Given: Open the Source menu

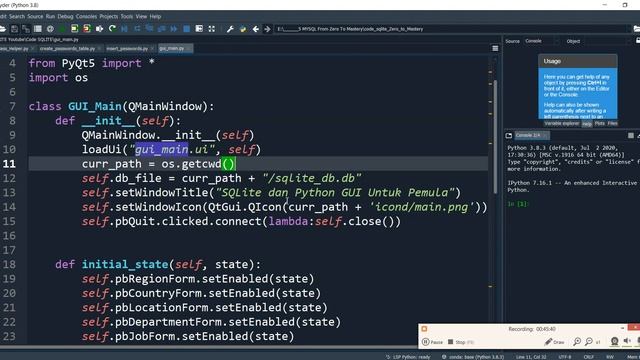Looking at the screenshot, I should click(x=35, y=16).
